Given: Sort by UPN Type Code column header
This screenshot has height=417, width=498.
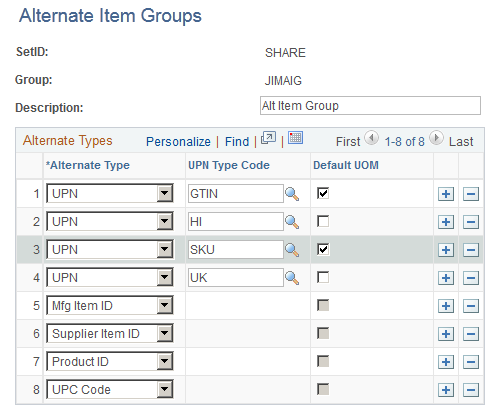Looking at the screenshot, I should click(x=229, y=165).
